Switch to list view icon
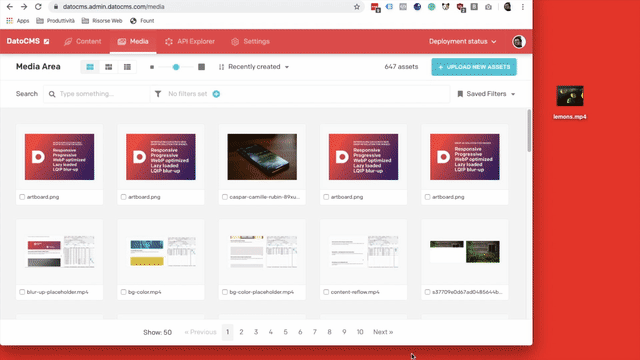Screen dimensions: 640x360 pyautogui.click(x=127, y=67)
